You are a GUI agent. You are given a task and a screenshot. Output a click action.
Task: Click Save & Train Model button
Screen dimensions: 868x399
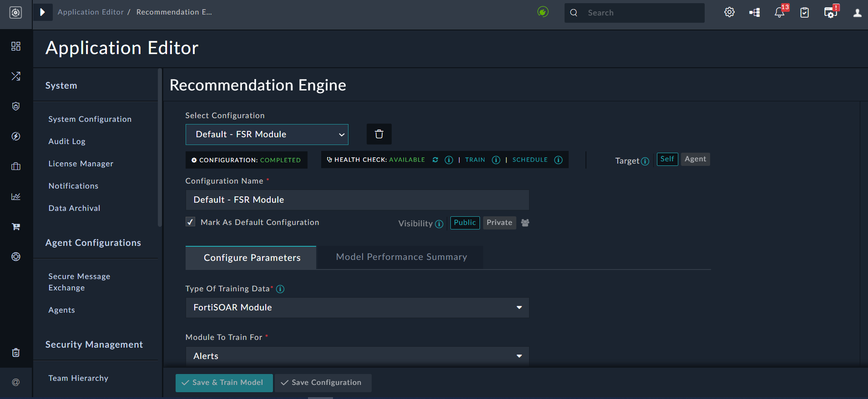224,383
